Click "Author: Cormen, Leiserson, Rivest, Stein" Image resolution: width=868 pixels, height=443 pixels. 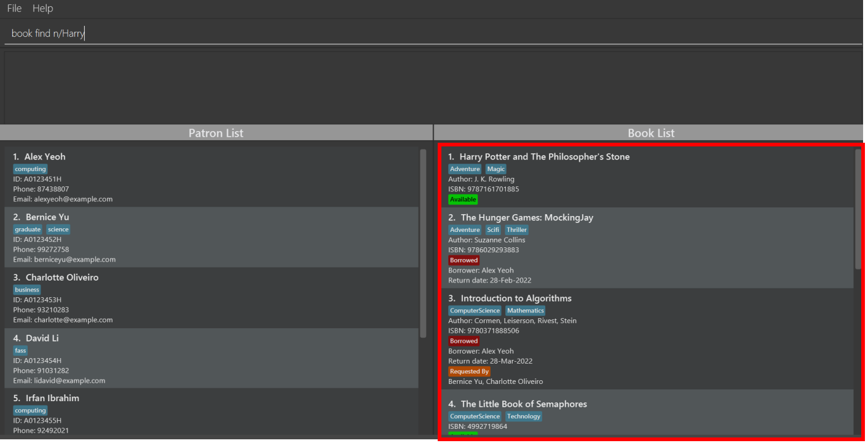(x=512, y=321)
